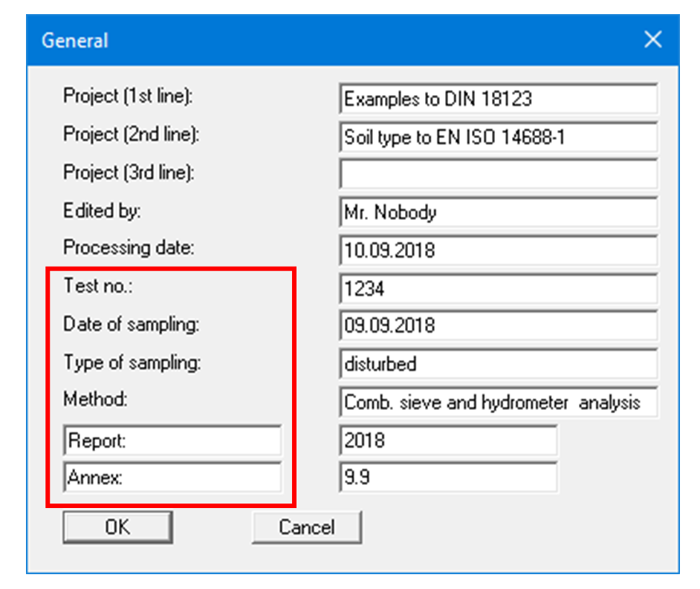Select the Project 2nd line text box
This screenshot has height=589, width=700.
(x=498, y=137)
